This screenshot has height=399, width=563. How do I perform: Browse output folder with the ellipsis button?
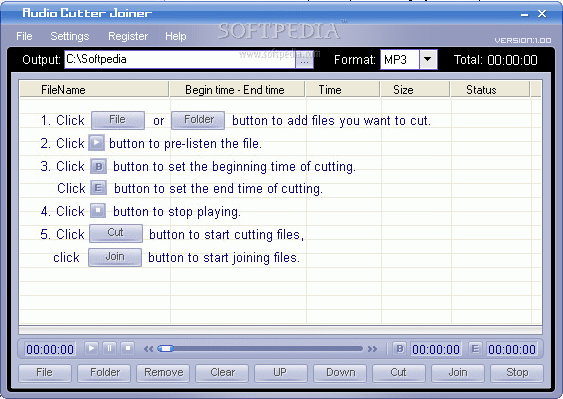pyautogui.click(x=304, y=61)
